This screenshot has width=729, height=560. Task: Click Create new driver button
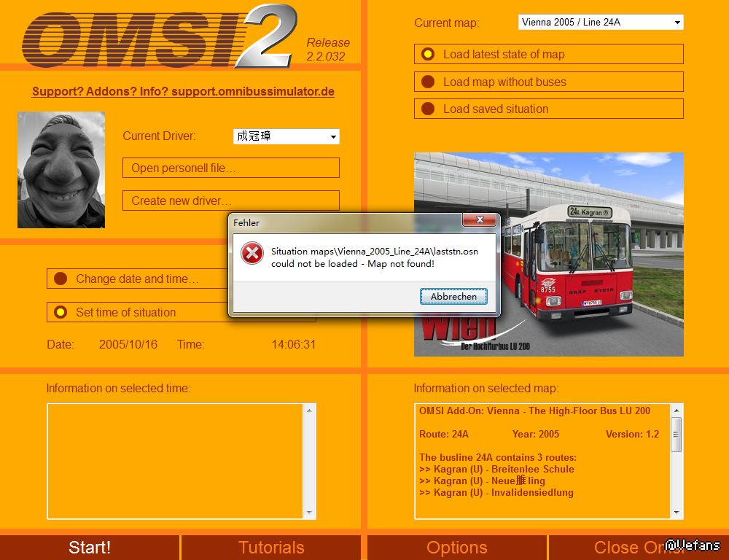(x=230, y=201)
